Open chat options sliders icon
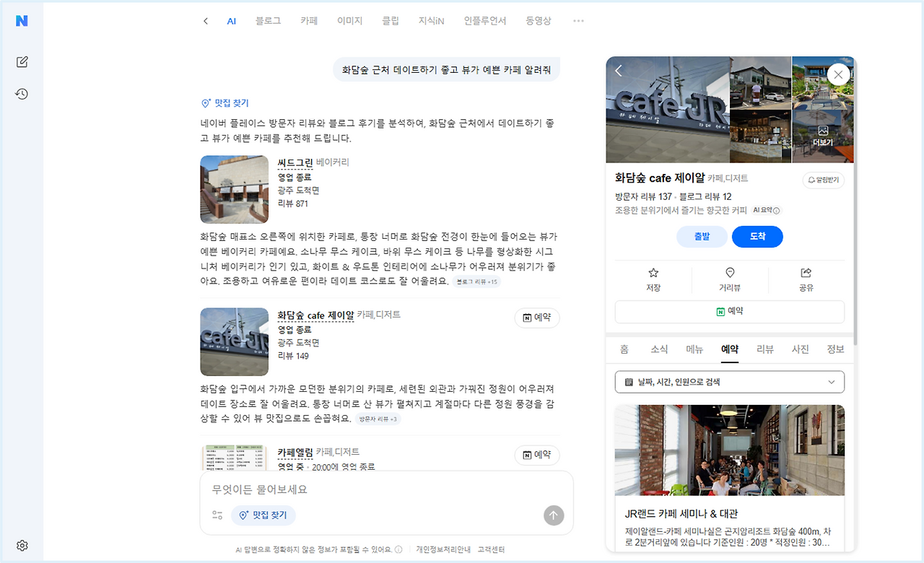 pos(217,515)
